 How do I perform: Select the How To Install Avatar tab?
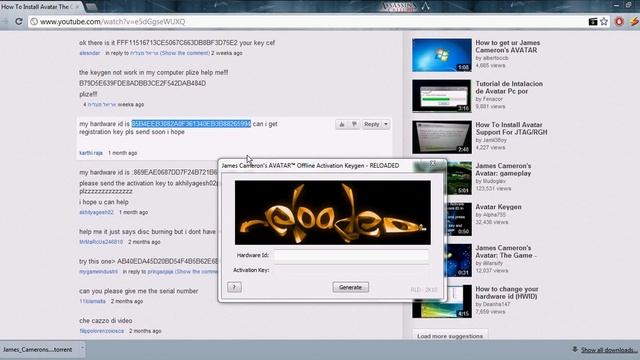coord(40,7)
